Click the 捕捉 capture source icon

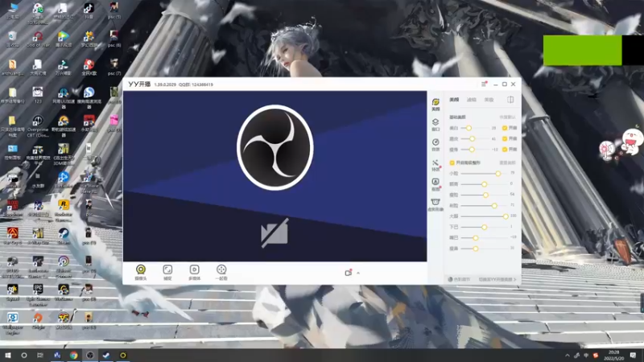coord(167,272)
